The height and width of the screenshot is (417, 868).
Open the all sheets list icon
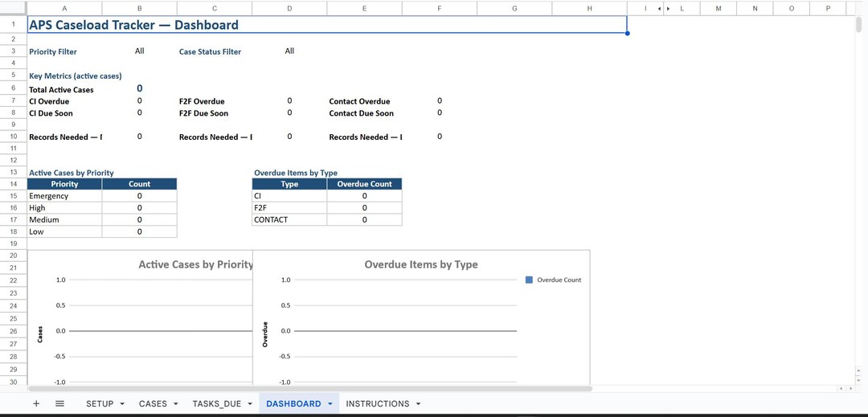click(x=59, y=403)
